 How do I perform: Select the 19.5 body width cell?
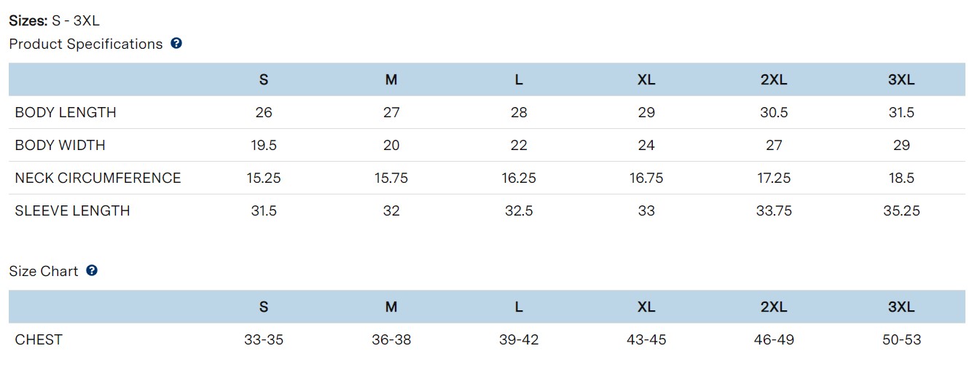(x=264, y=146)
